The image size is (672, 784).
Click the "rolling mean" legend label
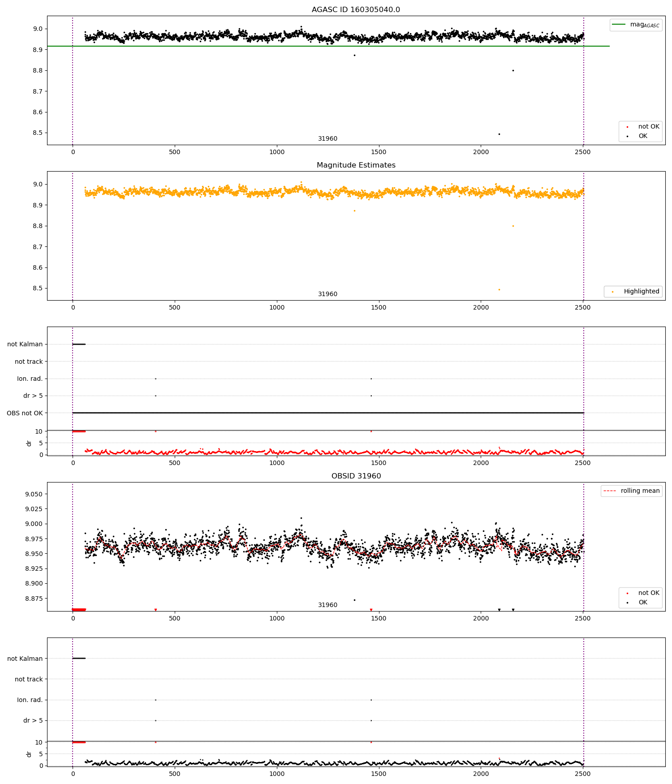pyautogui.click(x=640, y=491)
